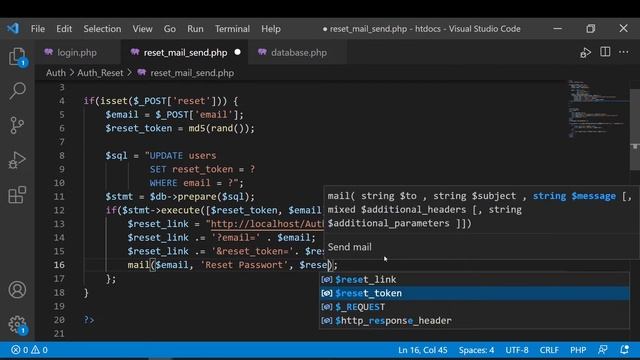Open the Run menu

click(x=195, y=29)
